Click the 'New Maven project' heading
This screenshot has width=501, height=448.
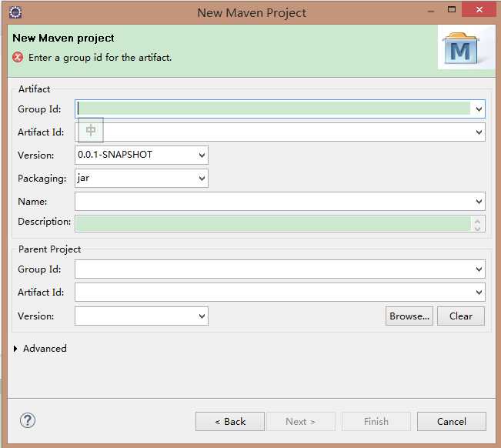(x=63, y=38)
